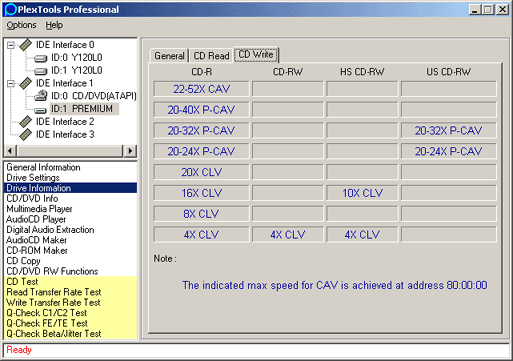
Task: Click the device tree horizontal scrollbar track
Action: (70, 151)
